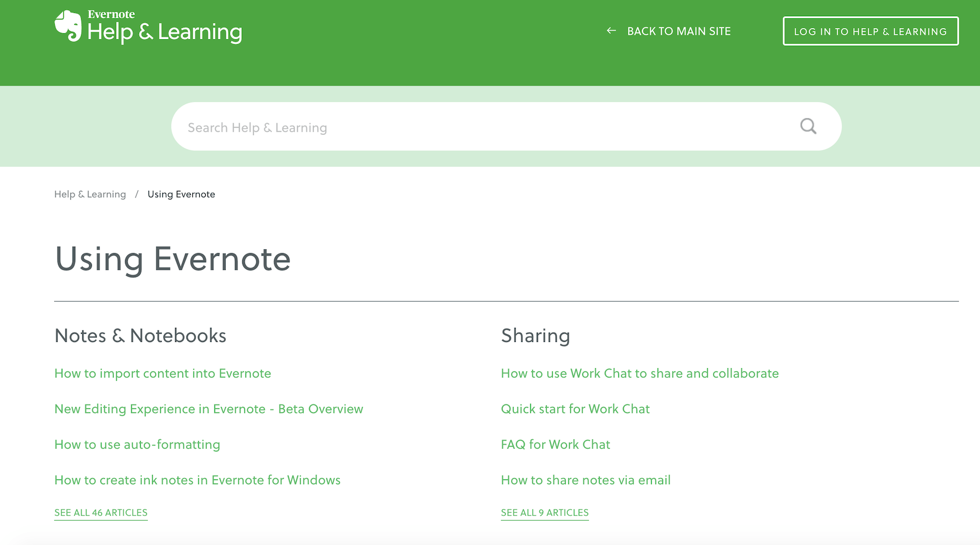The height and width of the screenshot is (545, 980).
Task: Click How to share notes via email
Action: point(585,480)
